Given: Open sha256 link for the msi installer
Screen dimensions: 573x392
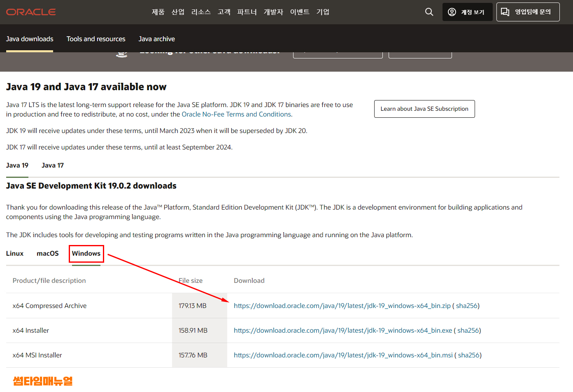Looking at the screenshot, I should pyautogui.click(x=469, y=355).
